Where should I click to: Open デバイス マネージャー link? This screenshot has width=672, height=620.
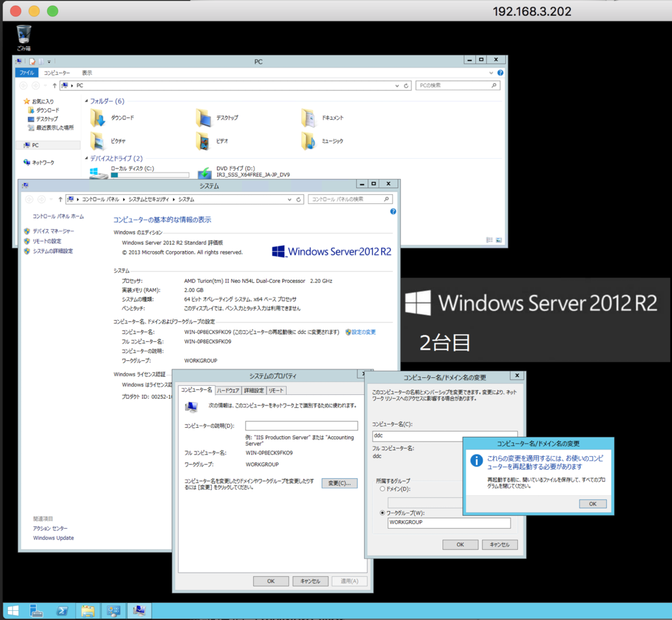point(53,232)
